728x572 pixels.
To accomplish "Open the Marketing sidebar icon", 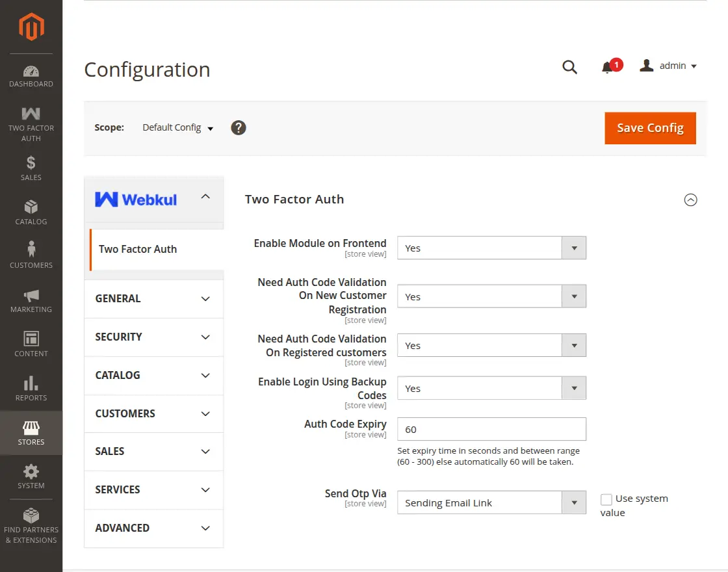I will (x=31, y=299).
